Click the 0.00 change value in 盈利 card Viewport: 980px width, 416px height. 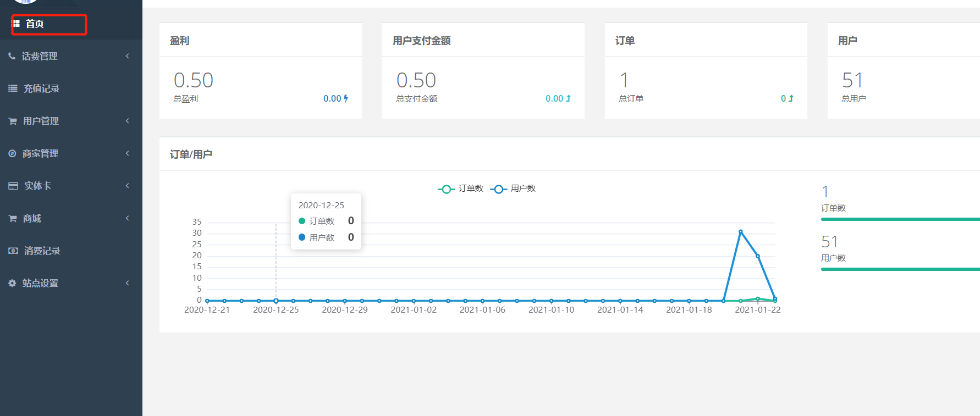[x=332, y=99]
